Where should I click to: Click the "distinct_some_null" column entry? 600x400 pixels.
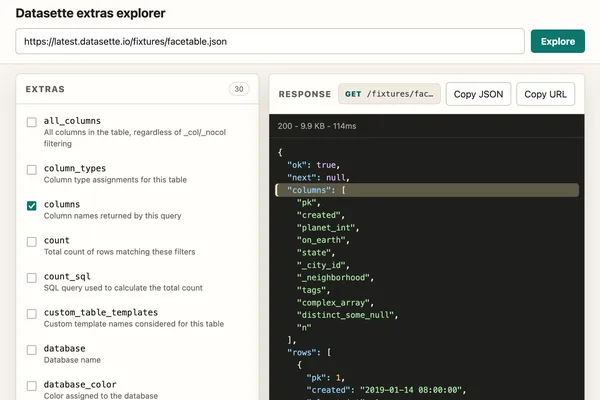click(347, 315)
